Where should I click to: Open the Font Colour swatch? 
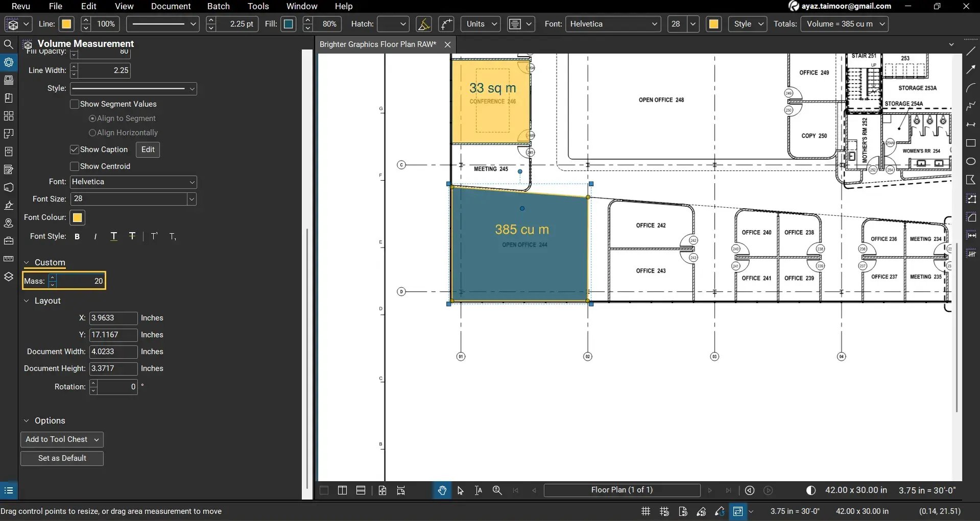point(77,217)
